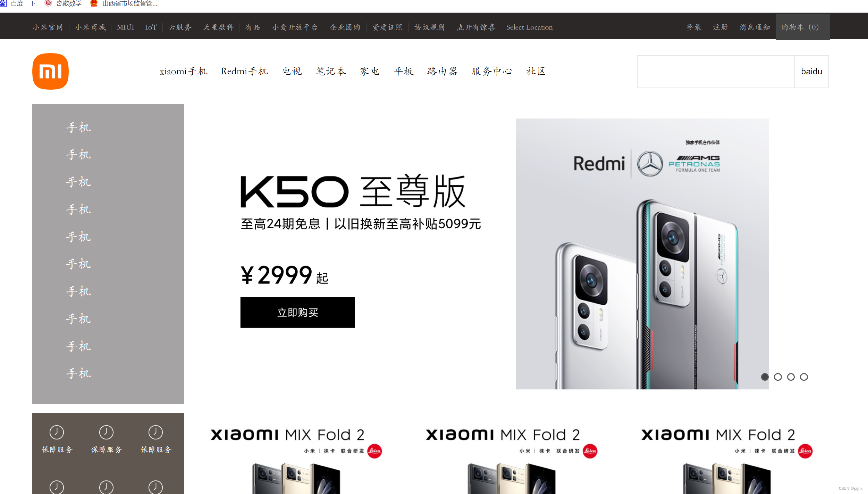Image resolution: width=868 pixels, height=494 pixels.
Task: Click the red Leica logo in first Fold 2 card
Action: coord(374,451)
